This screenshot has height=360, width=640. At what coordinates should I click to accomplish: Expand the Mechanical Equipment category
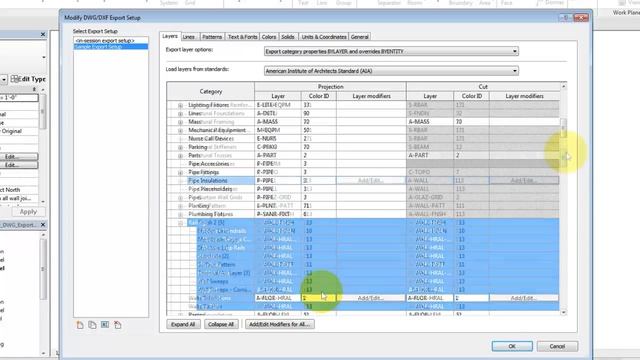[x=180, y=131]
